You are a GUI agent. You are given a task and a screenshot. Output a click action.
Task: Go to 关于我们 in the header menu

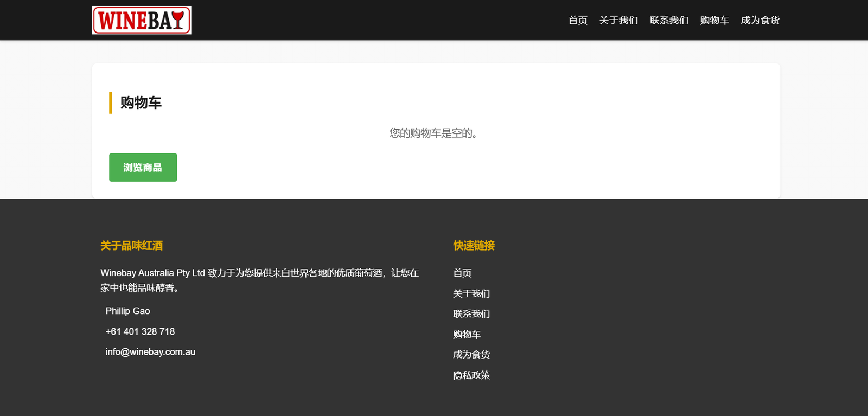tap(618, 20)
